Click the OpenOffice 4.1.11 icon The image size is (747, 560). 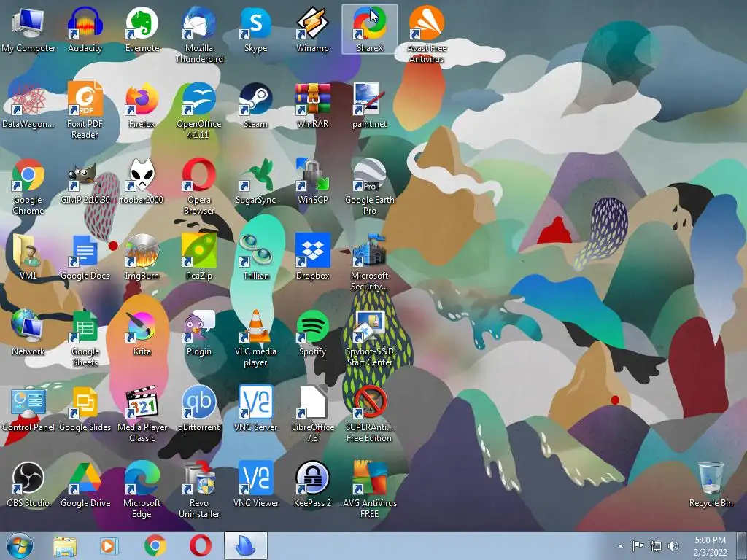coord(199,110)
